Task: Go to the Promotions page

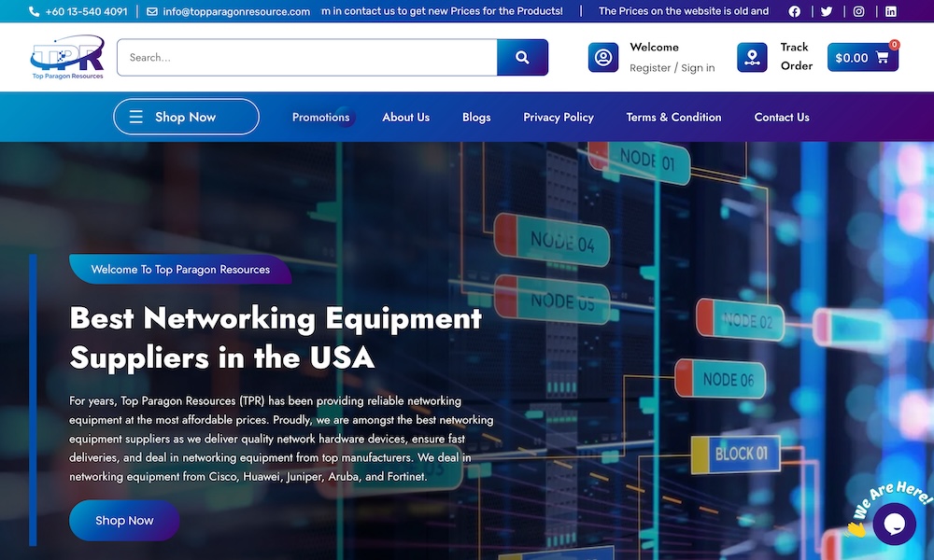Action: (320, 118)
